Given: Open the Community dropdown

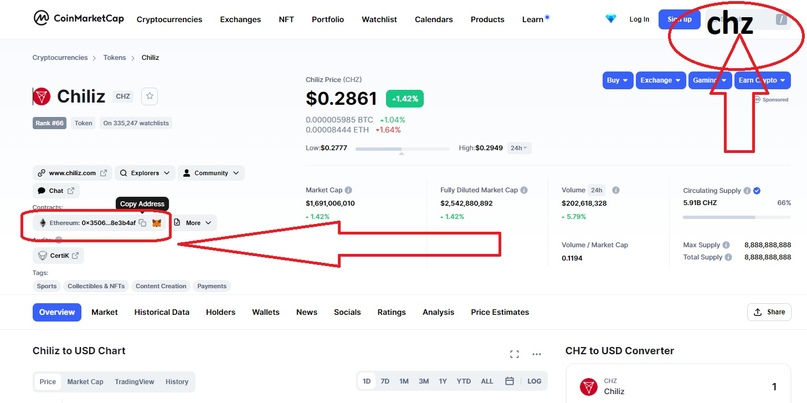Looking at the screenshot, I should [211, 173].
